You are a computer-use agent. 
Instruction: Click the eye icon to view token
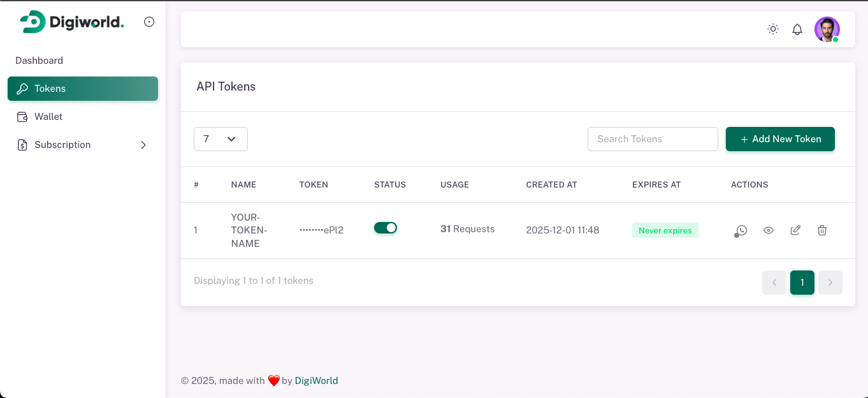pyautogui.click(x=769, y=230)
